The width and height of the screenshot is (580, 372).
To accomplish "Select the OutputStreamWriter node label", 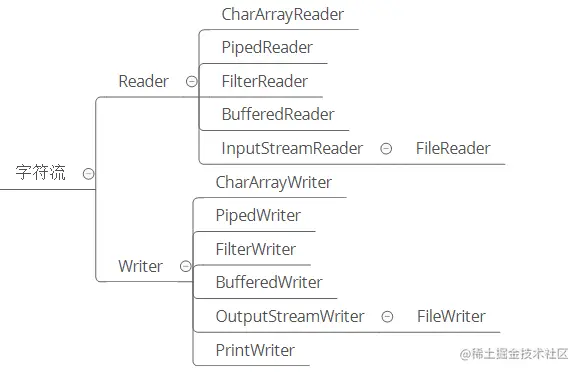I will tap(290, 317).
